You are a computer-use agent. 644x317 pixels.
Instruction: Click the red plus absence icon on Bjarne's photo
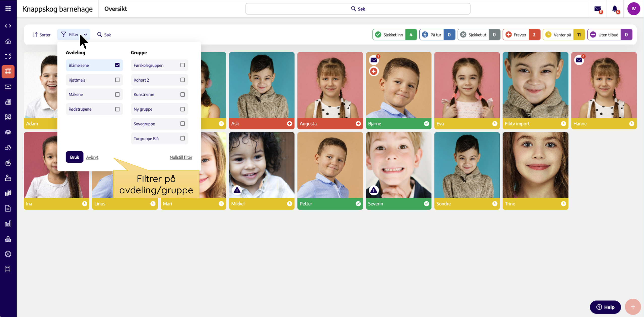click(x=374, y=71)
